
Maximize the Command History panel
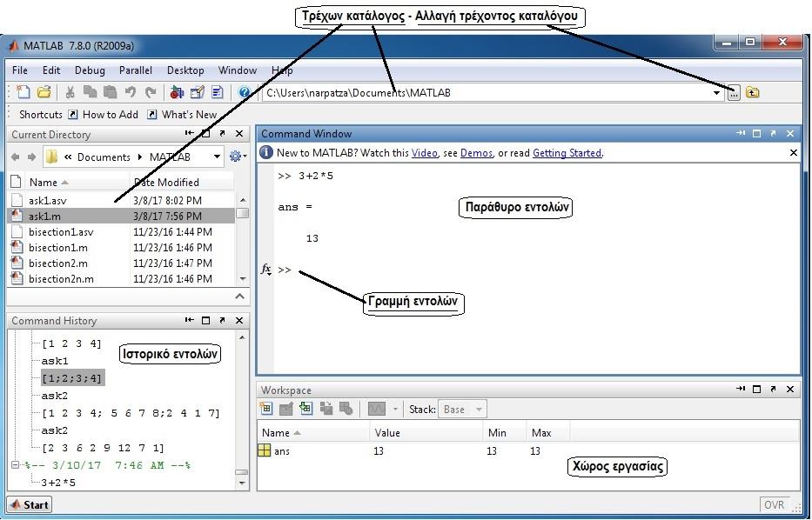pyautogui.click(x=205, y=321)
